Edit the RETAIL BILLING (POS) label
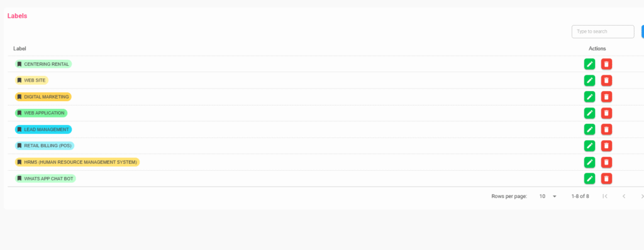 [589, 146]
